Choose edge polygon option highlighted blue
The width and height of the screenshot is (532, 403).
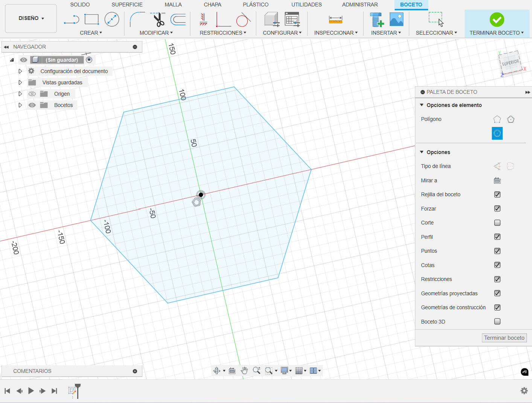point(497,133)
